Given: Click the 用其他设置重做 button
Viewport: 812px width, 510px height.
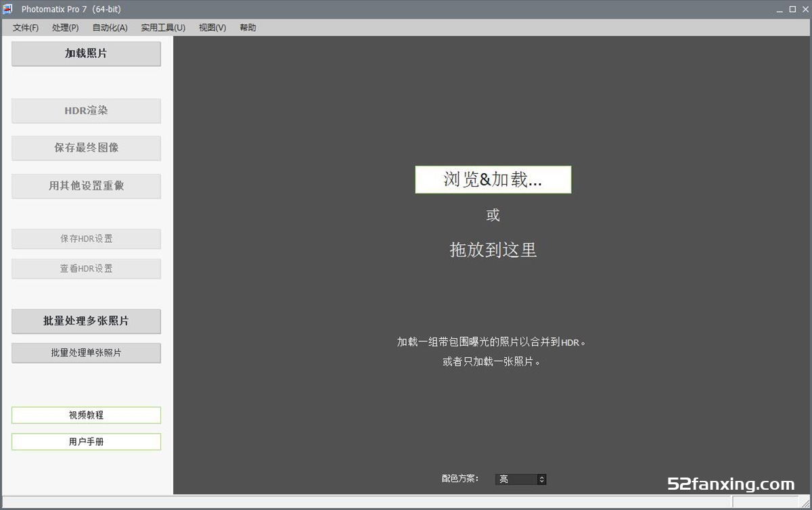Looking at the screenshot, I should (86, 185).
